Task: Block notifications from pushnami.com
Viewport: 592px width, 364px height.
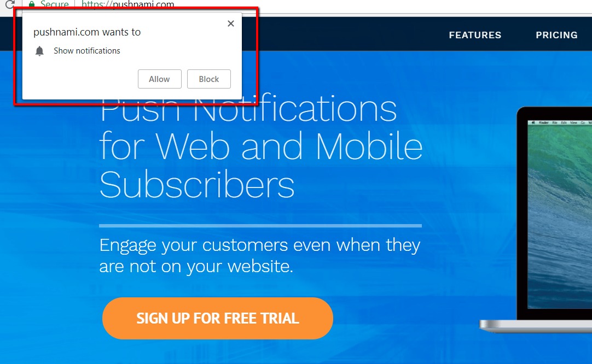Action: click(209, 79)
